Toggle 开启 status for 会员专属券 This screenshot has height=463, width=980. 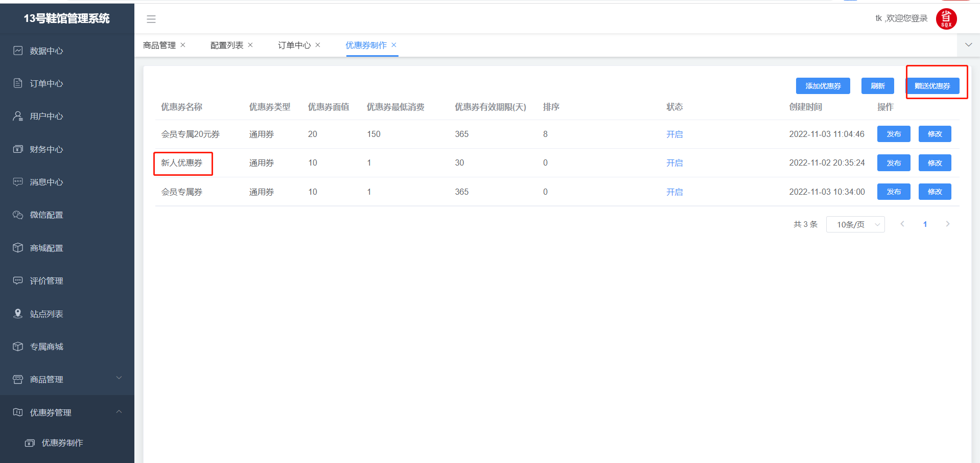(674, 192)
